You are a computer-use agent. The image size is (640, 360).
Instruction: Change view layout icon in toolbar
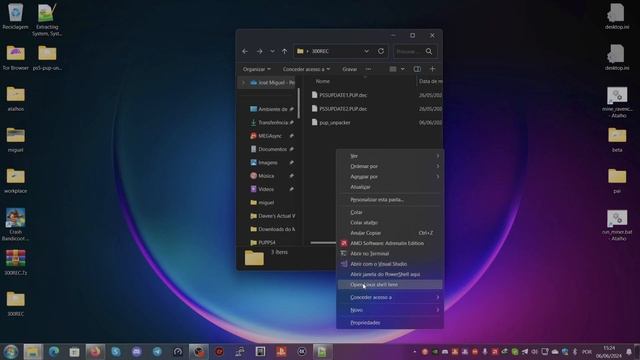(393, 69)
